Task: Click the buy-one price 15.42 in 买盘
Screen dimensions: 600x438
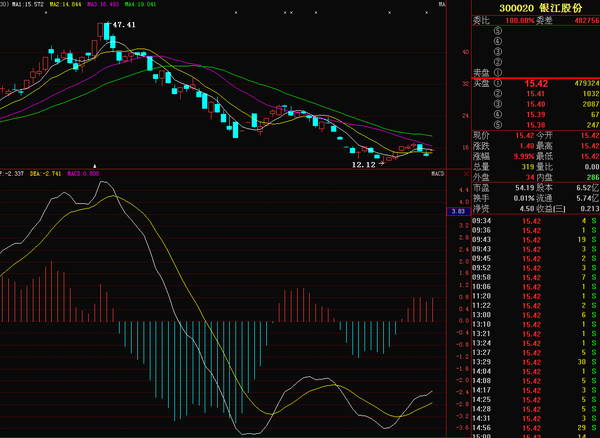Action: click(536, 84)
